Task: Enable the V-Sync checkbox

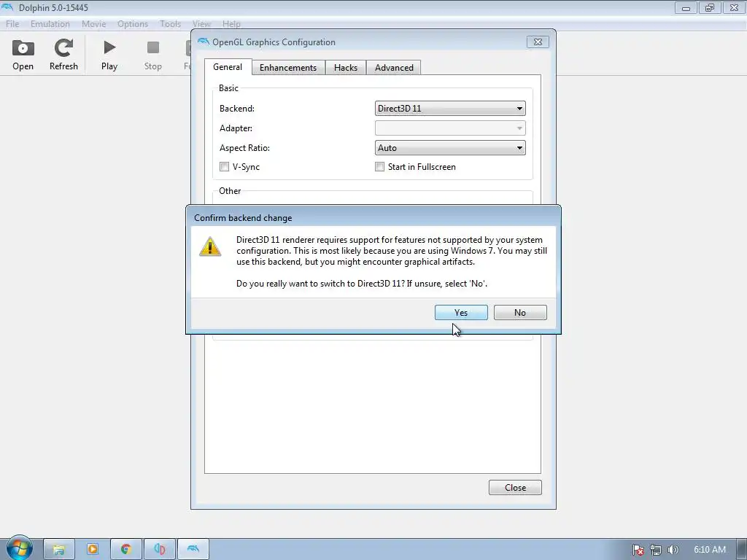Action: [224, 167]
